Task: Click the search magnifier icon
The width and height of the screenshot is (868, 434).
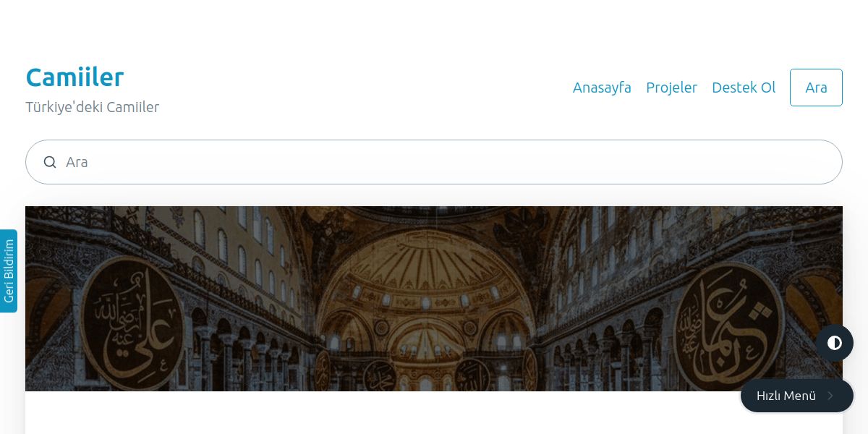Action: click(x=50, y=162)
